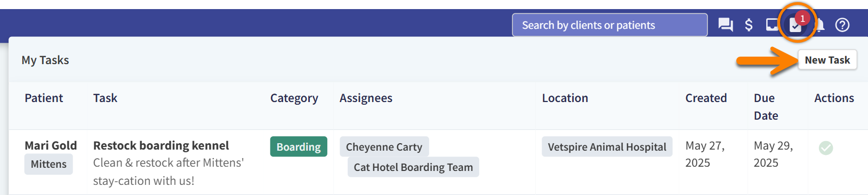This screenshot has height=195, width=868.
Task: Sort by the Due Date column header
Action: [766, 107]
